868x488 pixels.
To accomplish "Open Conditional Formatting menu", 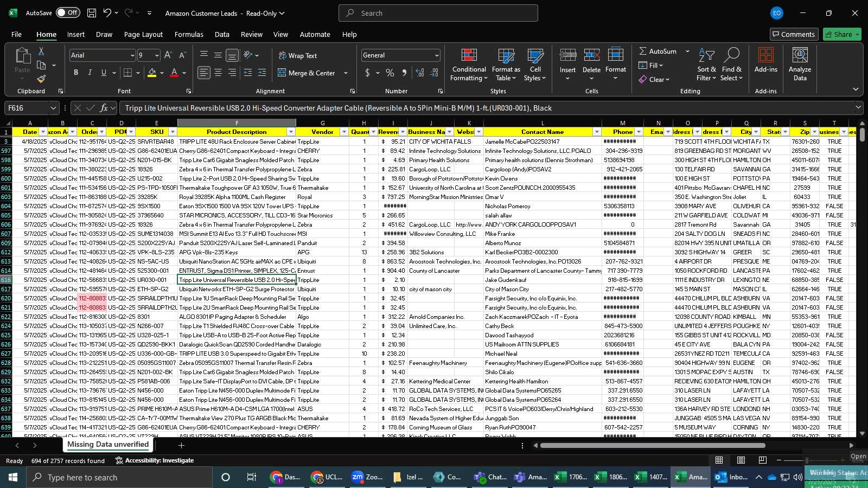I will pos(469,65).
